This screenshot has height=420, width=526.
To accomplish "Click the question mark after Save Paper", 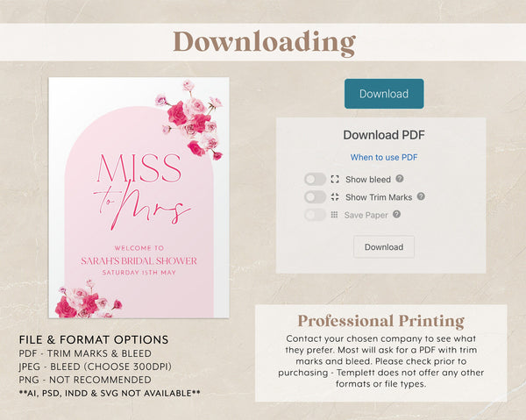I will pos(396,215).
